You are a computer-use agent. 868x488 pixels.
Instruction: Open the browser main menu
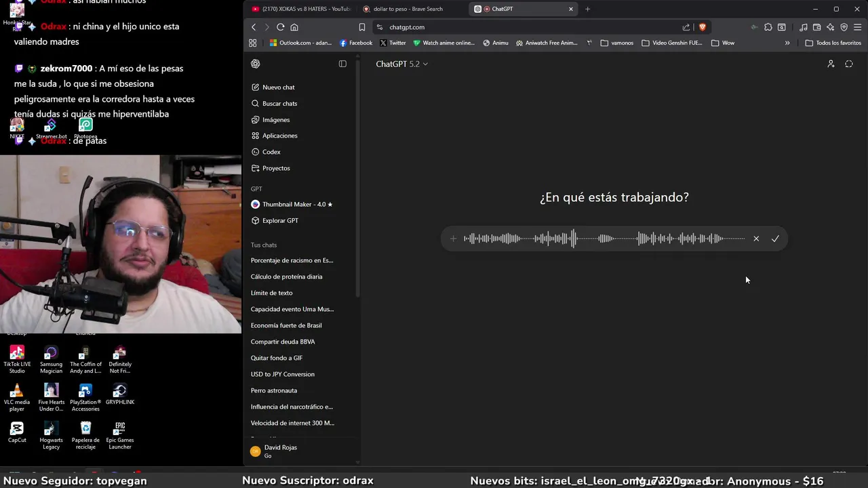click(x=859, y=27)
